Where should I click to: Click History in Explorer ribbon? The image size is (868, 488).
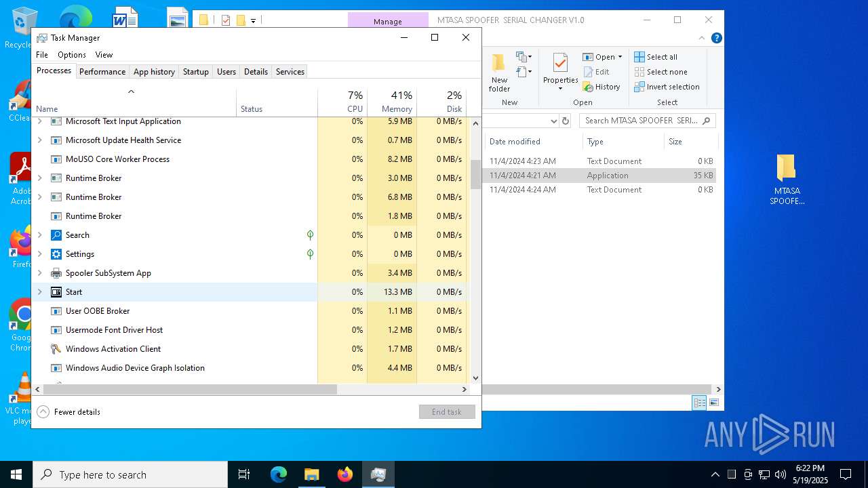pos(601,87)
